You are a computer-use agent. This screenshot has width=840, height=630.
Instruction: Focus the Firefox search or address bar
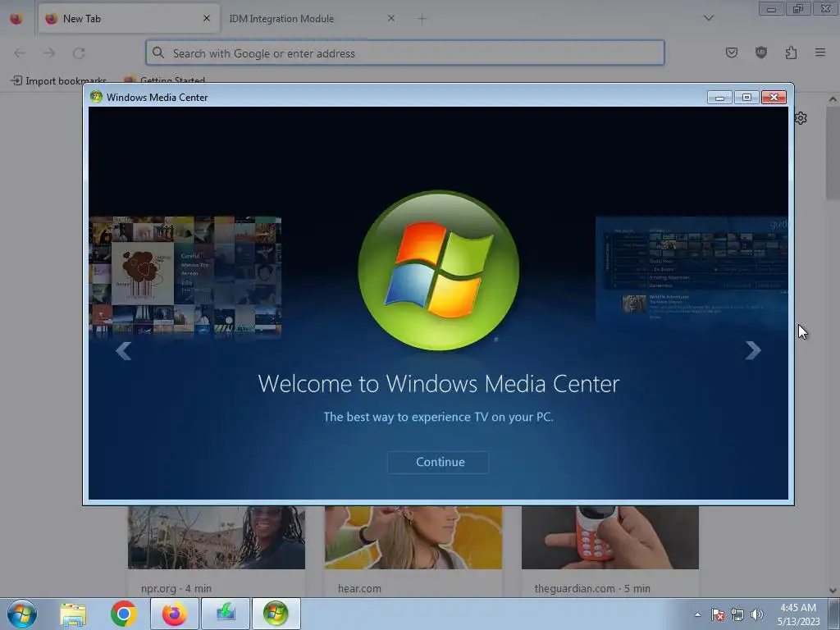point(405,53)
